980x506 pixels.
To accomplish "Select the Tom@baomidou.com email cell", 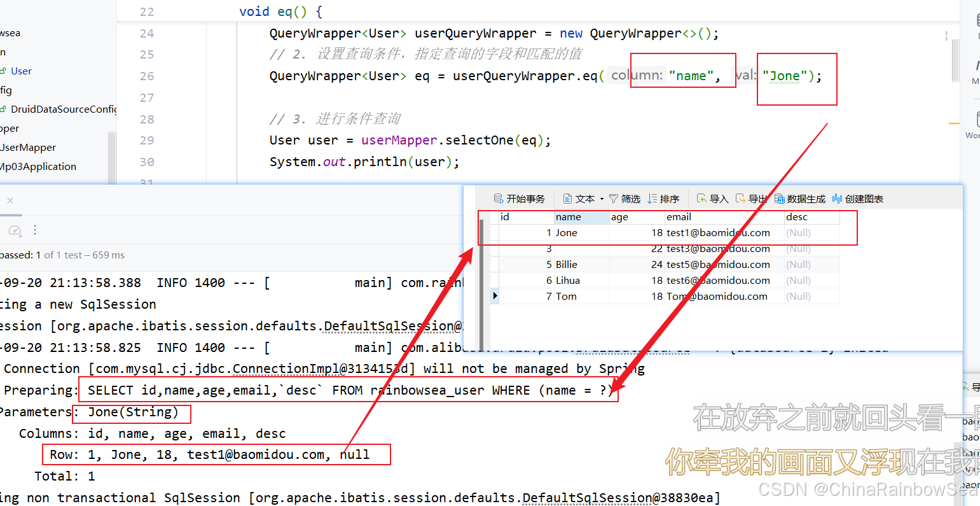I will tap(724, 297).
